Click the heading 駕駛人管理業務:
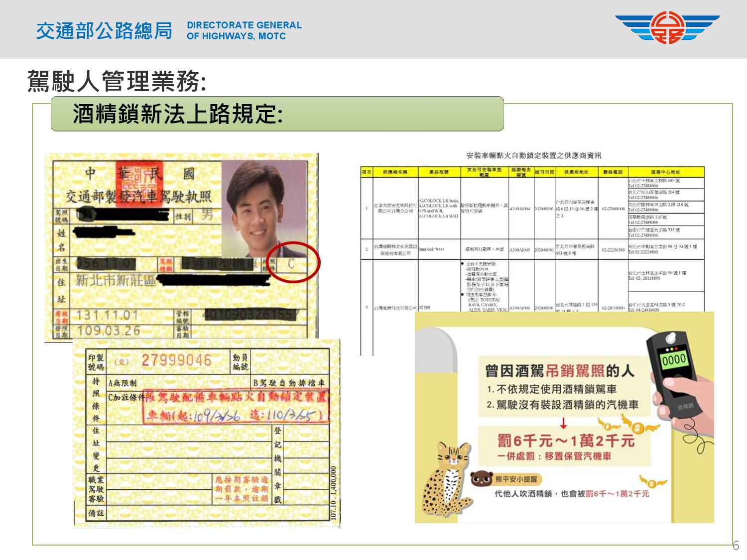Image resolution: width=747 pixels, height=560 pixels. point(117,81)
